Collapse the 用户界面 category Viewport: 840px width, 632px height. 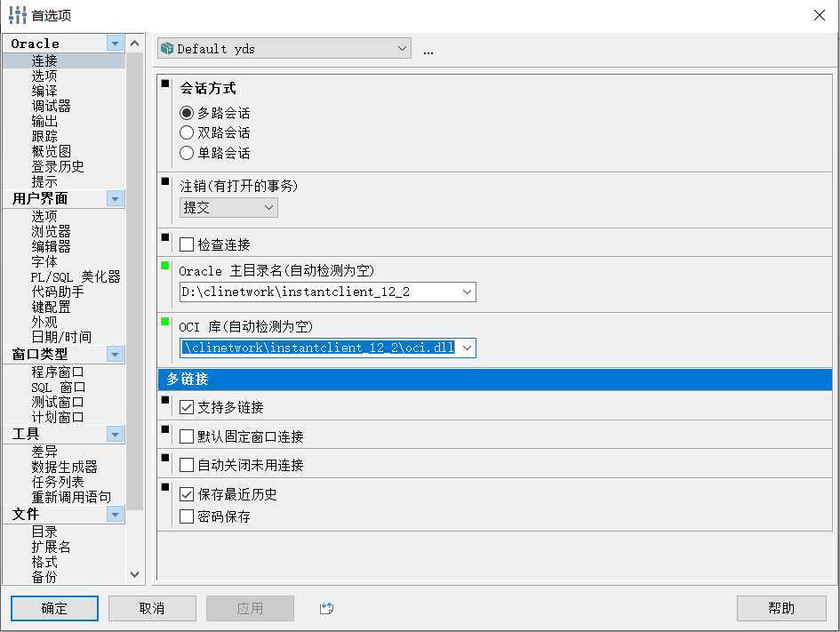(116, 199)
